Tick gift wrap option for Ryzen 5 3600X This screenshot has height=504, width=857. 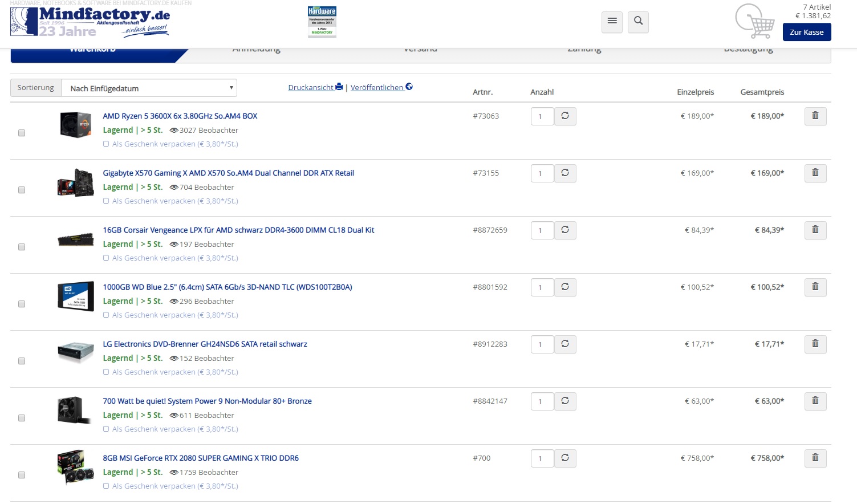(x=106, y=144)
